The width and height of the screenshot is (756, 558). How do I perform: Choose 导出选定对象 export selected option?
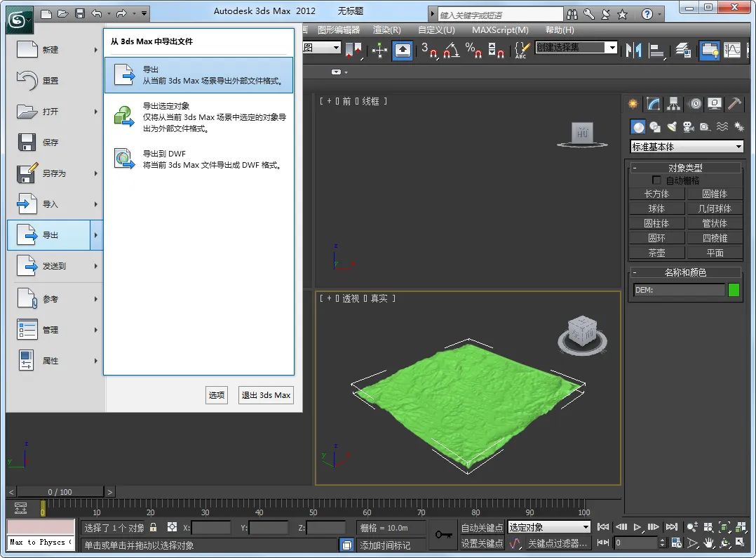tap(198, 117)
